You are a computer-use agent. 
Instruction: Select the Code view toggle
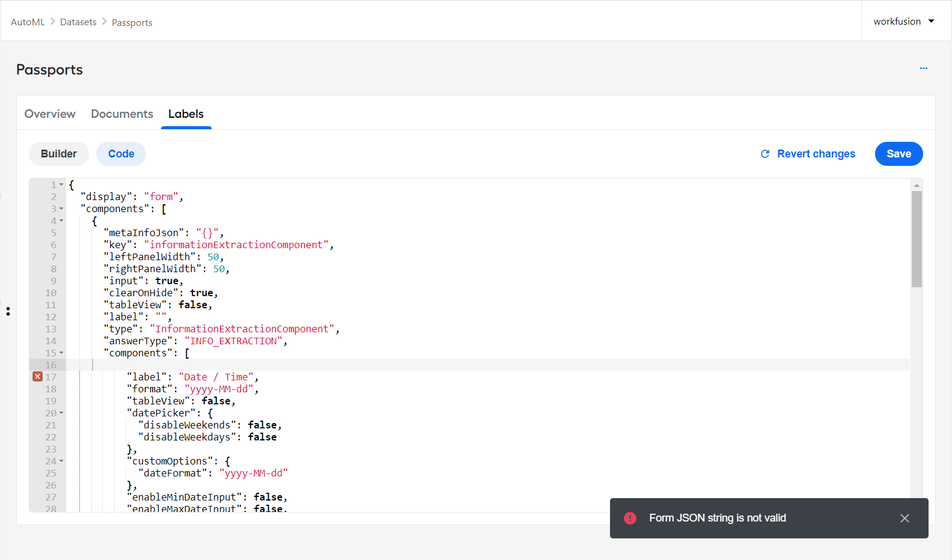(x=121, y=154)
